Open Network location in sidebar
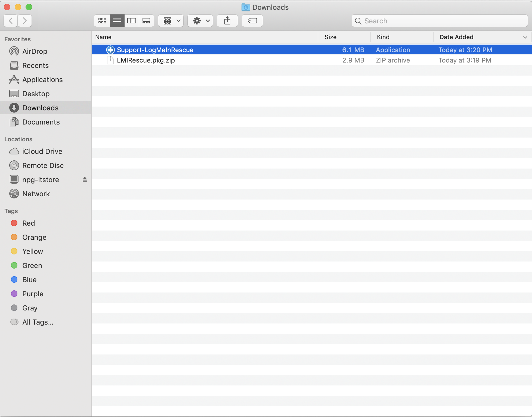This screenshot has height=417, width=532. (46, 194)
